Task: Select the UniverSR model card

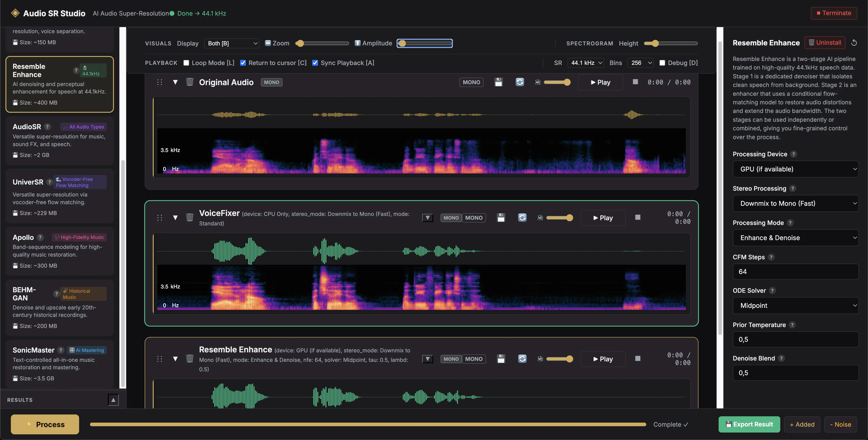Action: [60, 196]
